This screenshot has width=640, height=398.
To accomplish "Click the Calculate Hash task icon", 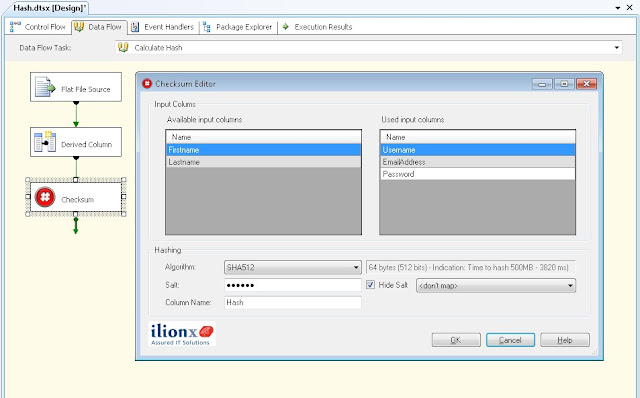I will [x=123, y=47].
